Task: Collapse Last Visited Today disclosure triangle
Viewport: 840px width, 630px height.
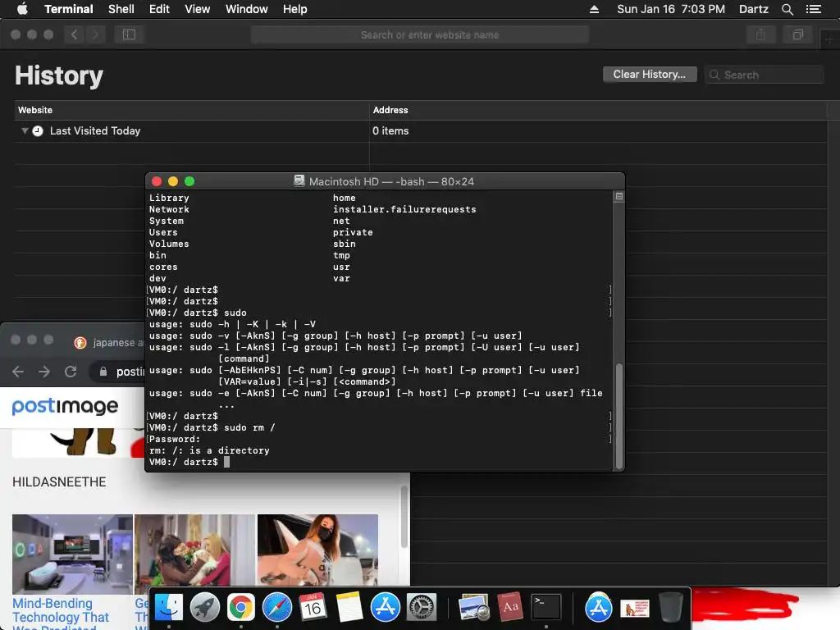Action: coord(25,130)
